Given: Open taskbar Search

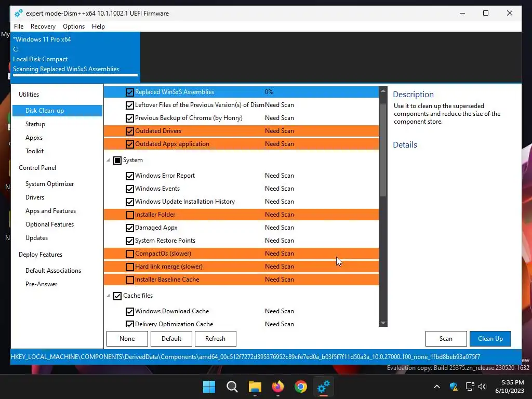Looking at the screenshot, I should (x=232, y=387).
